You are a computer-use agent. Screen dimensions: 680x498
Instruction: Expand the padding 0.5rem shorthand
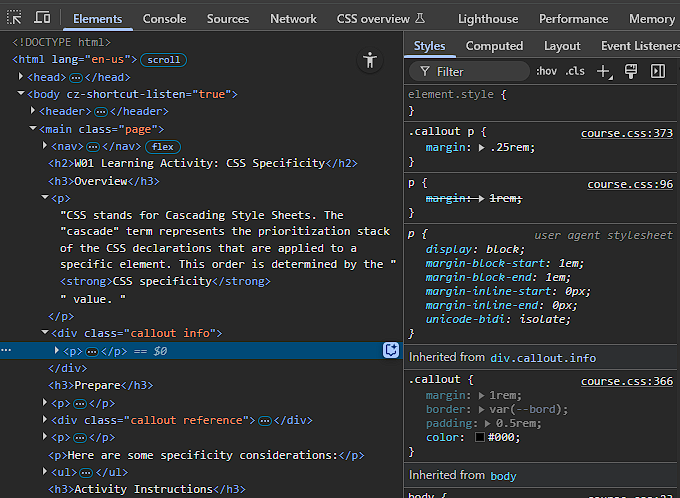click(488, 423)
